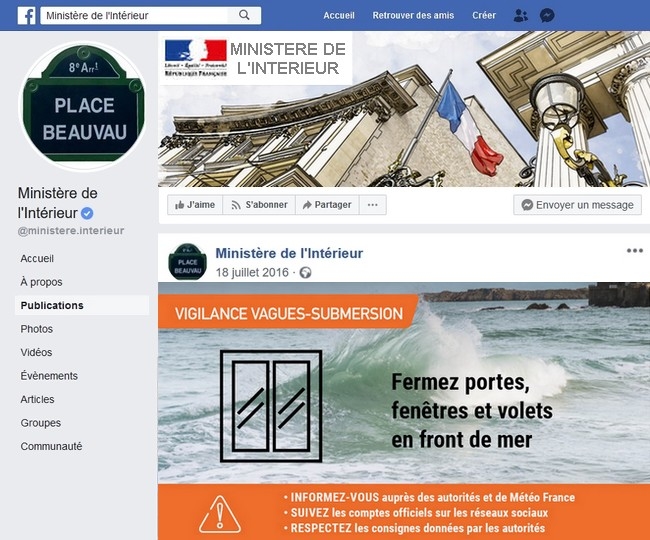Image resolution: width=650 pixels, height=540 pixels.
Task: Select the Publications sidebar tab
Action: click(x=82, y=305)
